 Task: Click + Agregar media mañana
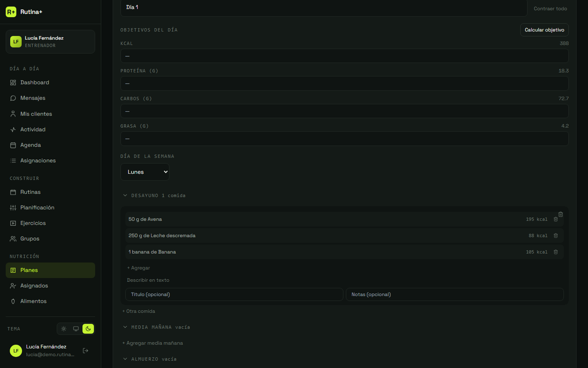(x=153, y=343)
